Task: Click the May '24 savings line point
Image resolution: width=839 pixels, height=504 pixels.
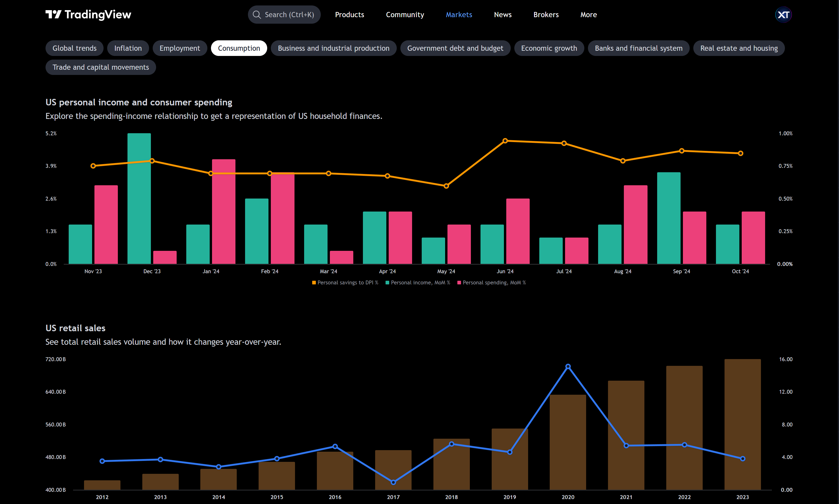Action: 446,186
